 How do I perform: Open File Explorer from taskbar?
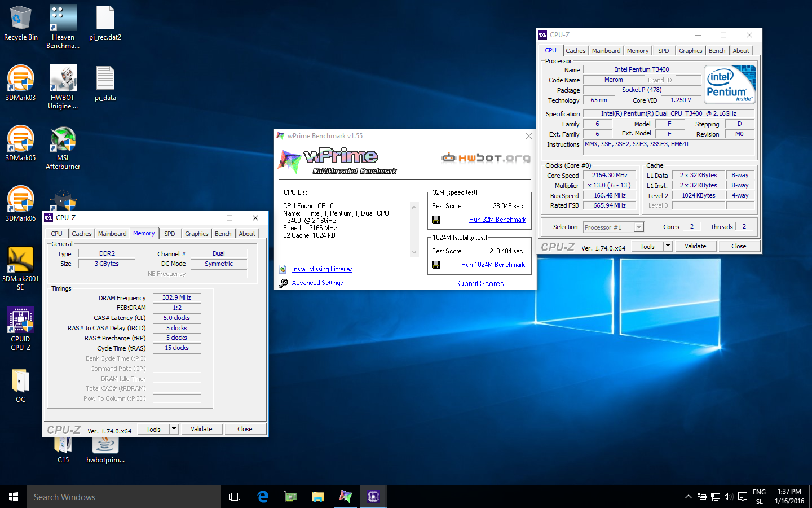click(x=317, y=497)
